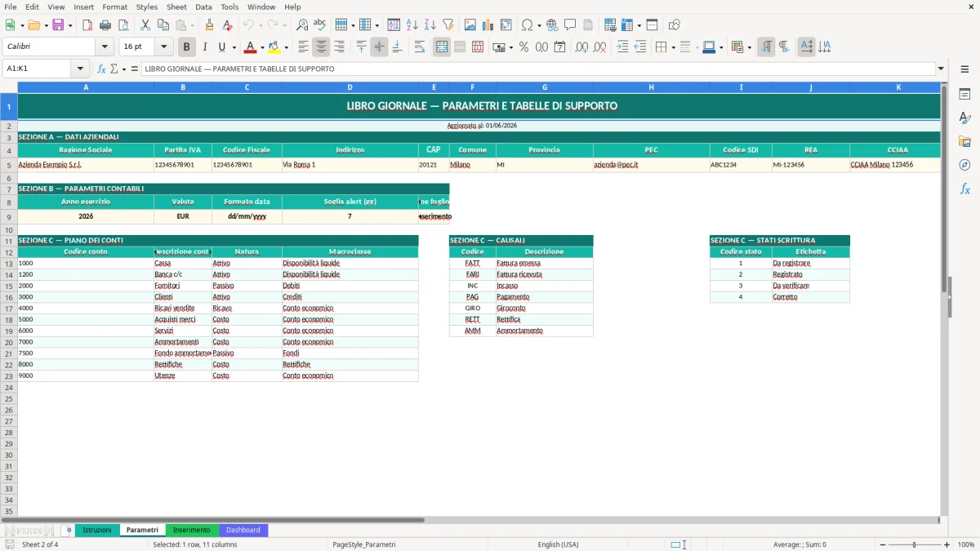
Task: Toggle Center Vertically alignment
Action: click(379, 47)
